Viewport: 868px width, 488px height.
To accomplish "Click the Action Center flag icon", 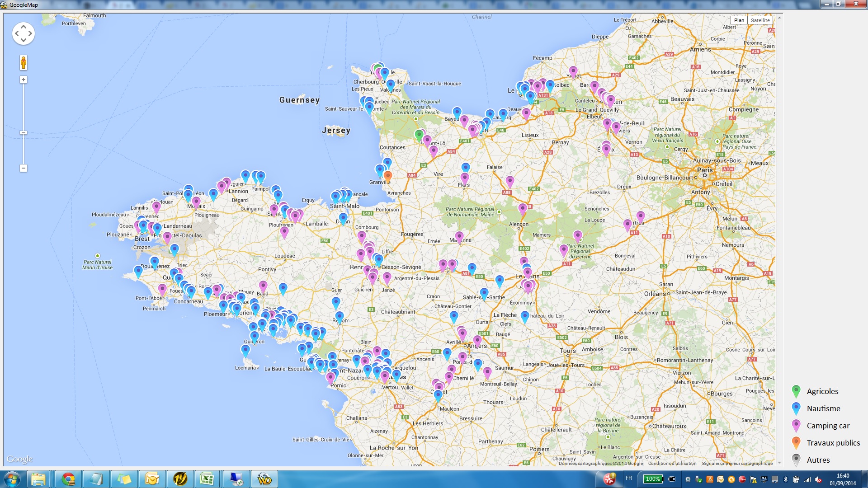I will 753,479.
